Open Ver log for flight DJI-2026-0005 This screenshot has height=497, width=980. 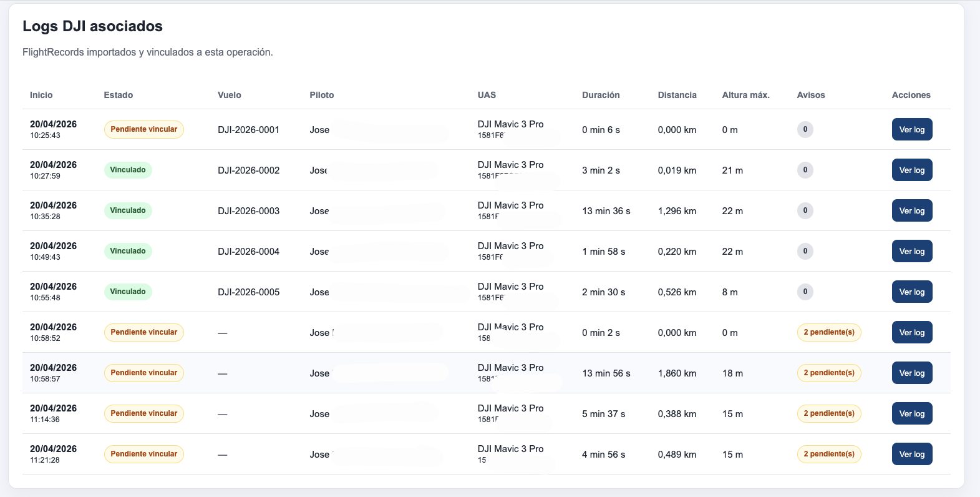(x=912, y=292)
